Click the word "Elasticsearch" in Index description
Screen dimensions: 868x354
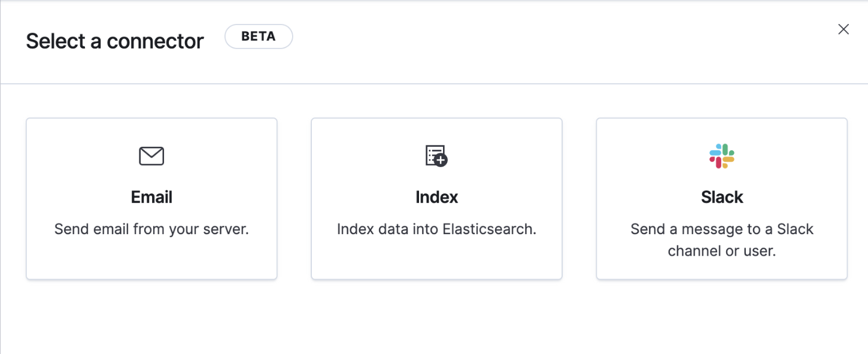pos(488,229)
